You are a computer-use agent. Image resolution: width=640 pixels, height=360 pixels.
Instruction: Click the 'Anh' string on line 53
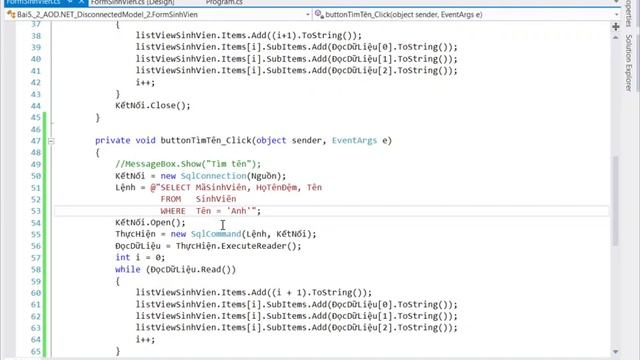(x=239, y=211)
